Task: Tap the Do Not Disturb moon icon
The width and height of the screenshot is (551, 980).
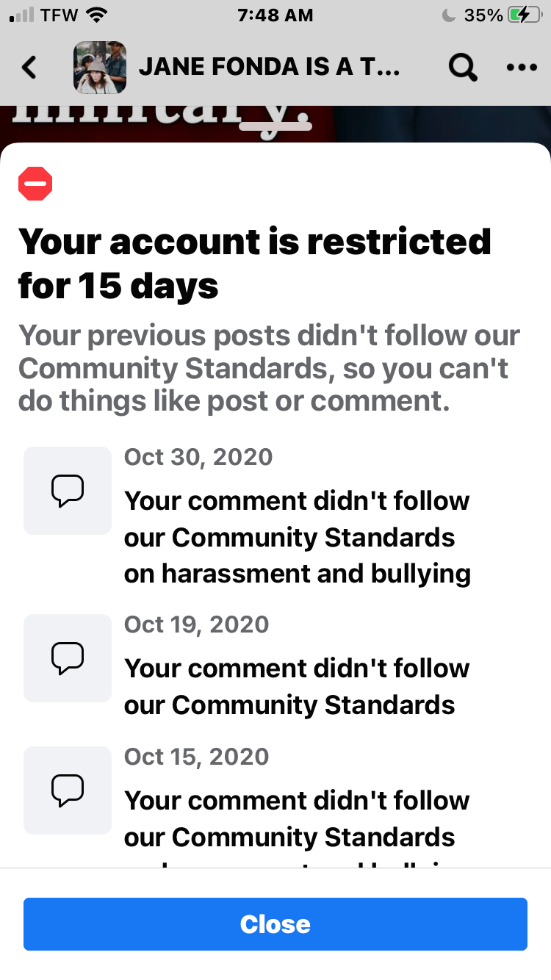Action: tap(450, 15)
